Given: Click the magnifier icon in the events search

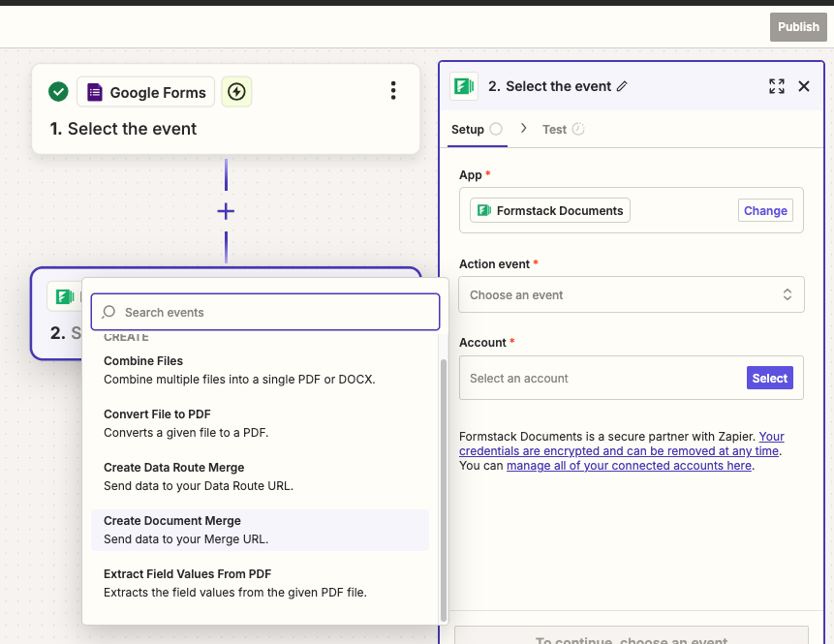Looking at the screenshot, I should click(108, 312).
